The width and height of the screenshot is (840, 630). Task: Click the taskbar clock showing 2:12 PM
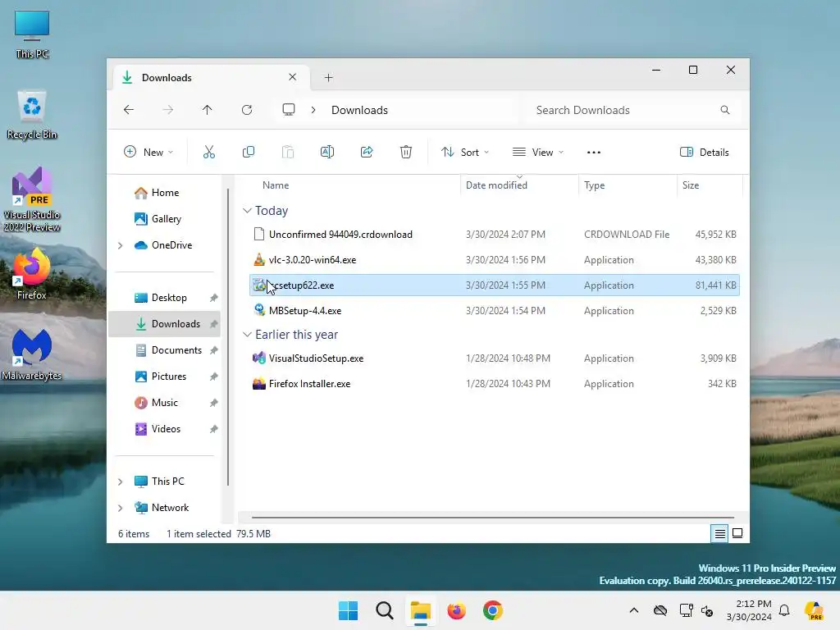pos(749,610)
